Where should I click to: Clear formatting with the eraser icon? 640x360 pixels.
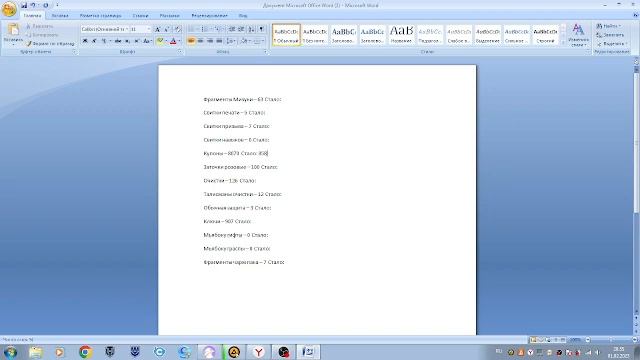click(178, 29)
